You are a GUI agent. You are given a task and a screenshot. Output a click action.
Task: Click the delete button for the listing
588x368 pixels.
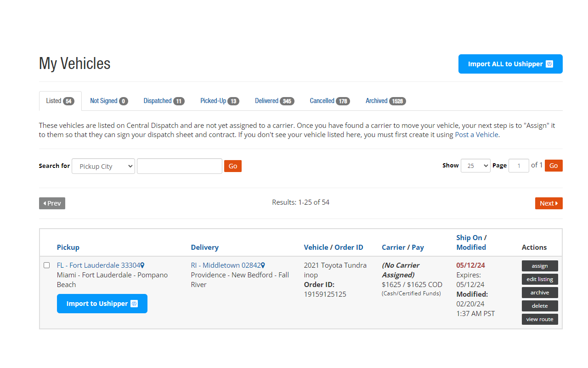(540, 305)
